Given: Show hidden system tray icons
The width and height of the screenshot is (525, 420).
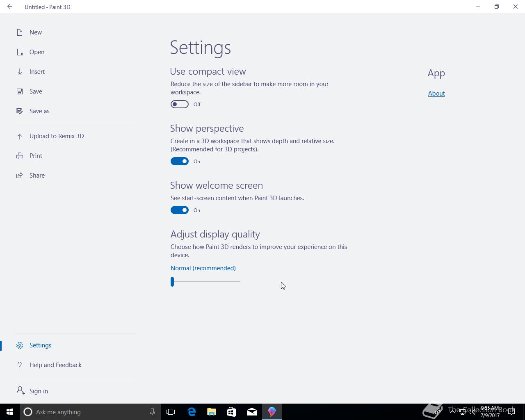Looking at the screenshot, I should pos(452,412).
